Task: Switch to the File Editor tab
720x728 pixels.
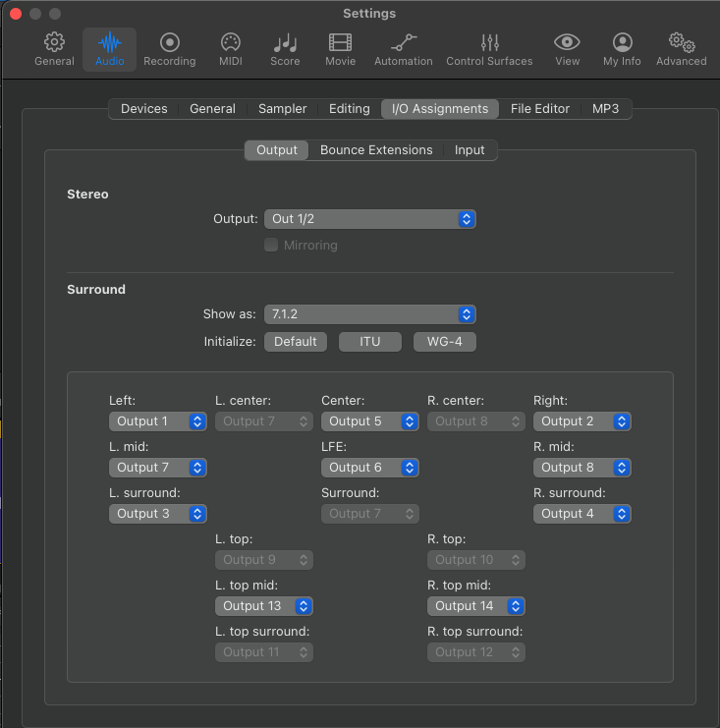Action: pyautogui.click(x=539, y=109)
